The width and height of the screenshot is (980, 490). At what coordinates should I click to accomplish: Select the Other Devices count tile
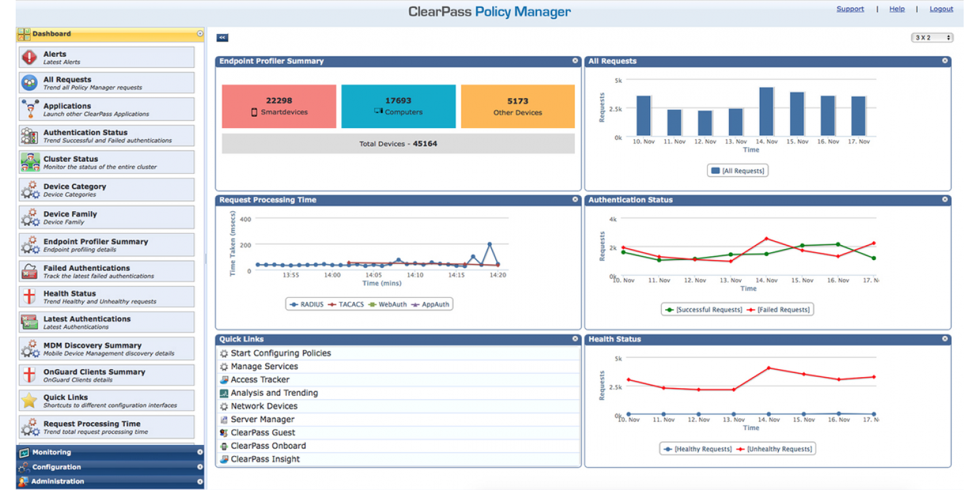[518, 106]
